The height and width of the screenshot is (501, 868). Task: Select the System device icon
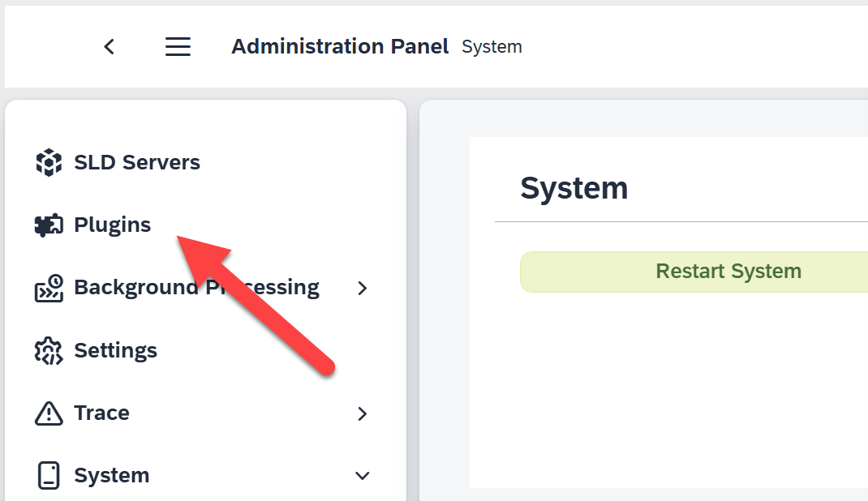[49, 475]
